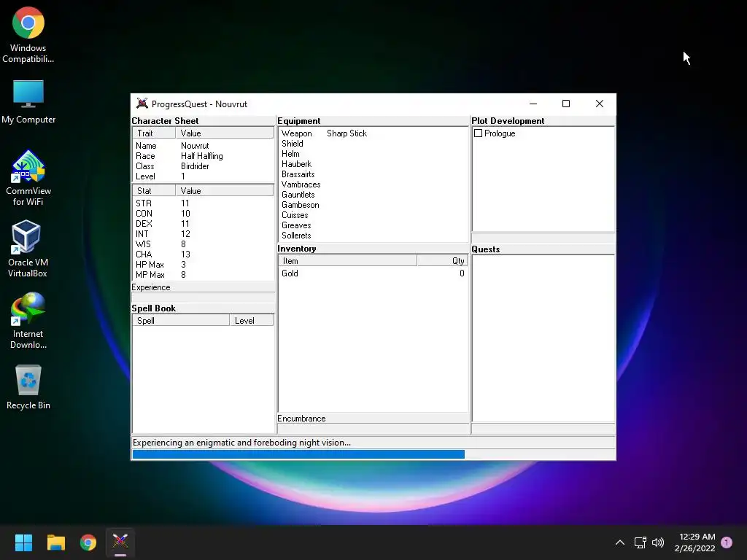This screenshot has width=747, height=560.
Task: Select the CON stat row
Action: point(203,214)
